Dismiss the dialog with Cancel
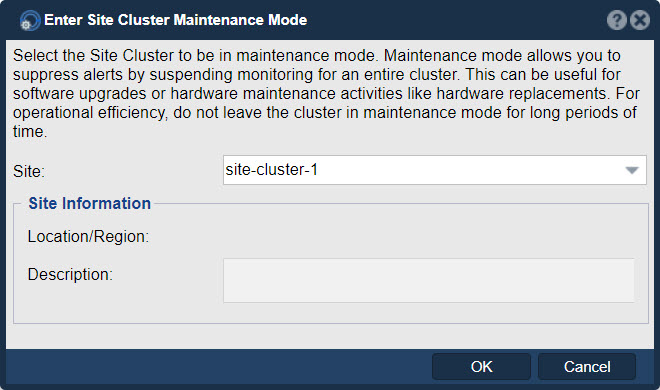This screenshot has width=660, height=390. coord(587,367)
